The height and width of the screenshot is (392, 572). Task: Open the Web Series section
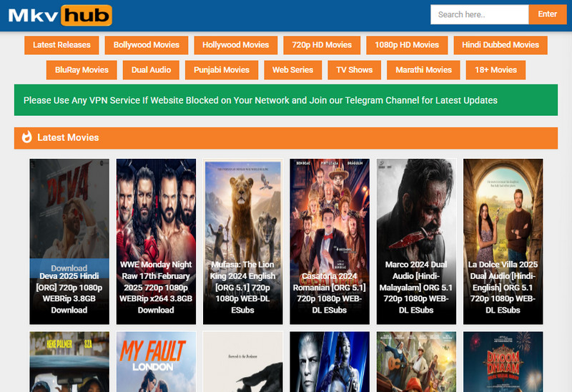tap(292, 69)
